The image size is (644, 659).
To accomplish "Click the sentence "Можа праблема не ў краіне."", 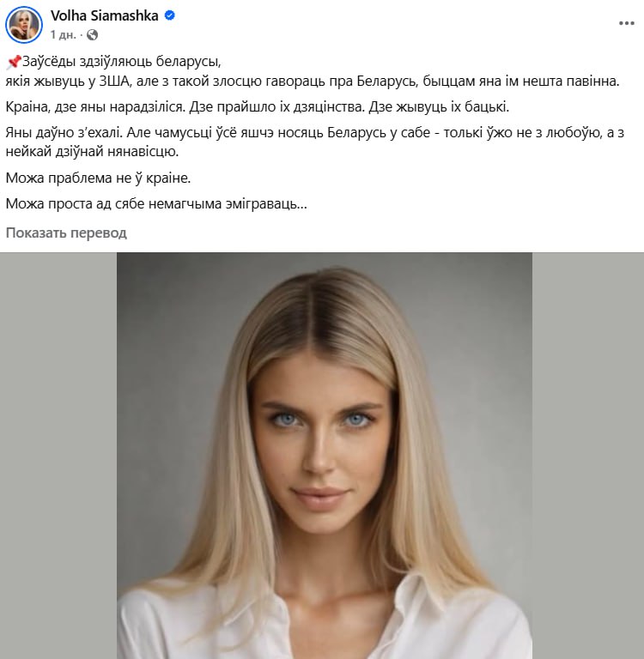I will pyautogui.click(x=99, y=178).
